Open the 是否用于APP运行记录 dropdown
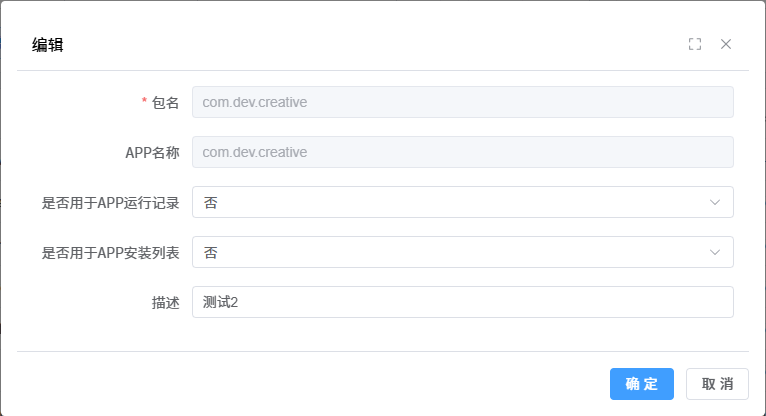Image resolution: width=766 pixels, height=416 pixels. point(462,202)
